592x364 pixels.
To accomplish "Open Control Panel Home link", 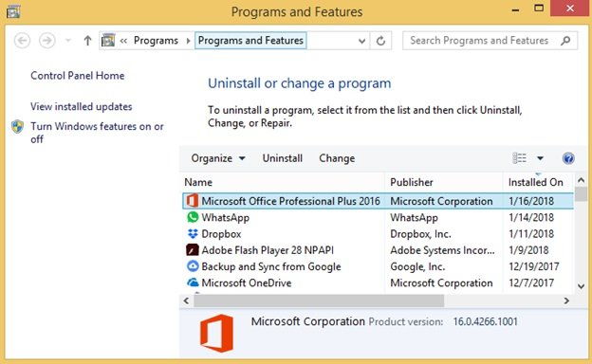I will tap(78, 76).
